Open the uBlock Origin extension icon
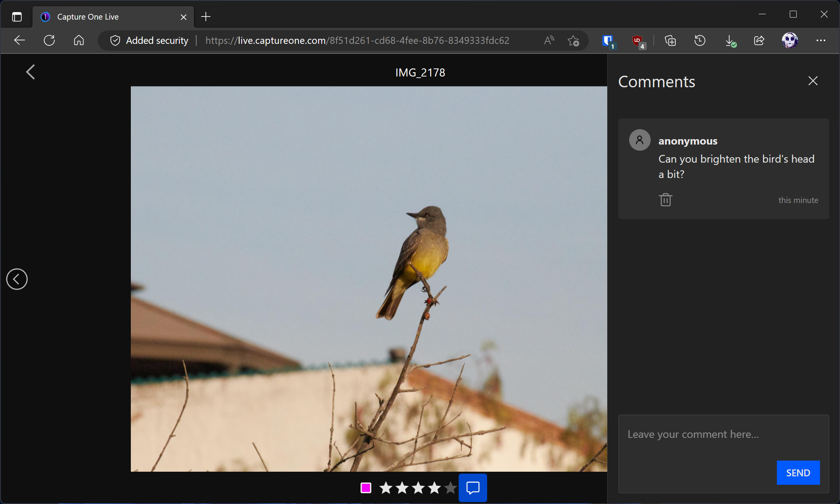This screenshot has height=504, width=840. click(637, 40)
